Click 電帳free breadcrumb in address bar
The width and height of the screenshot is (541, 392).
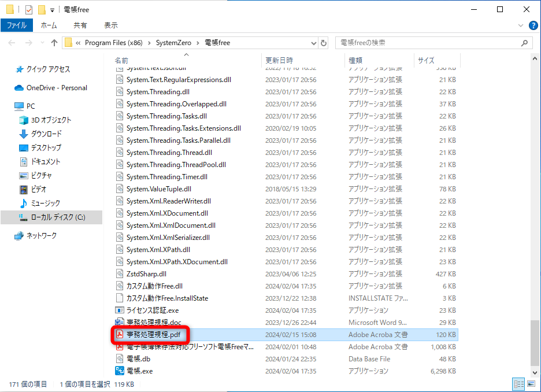[x=217, y=43]
